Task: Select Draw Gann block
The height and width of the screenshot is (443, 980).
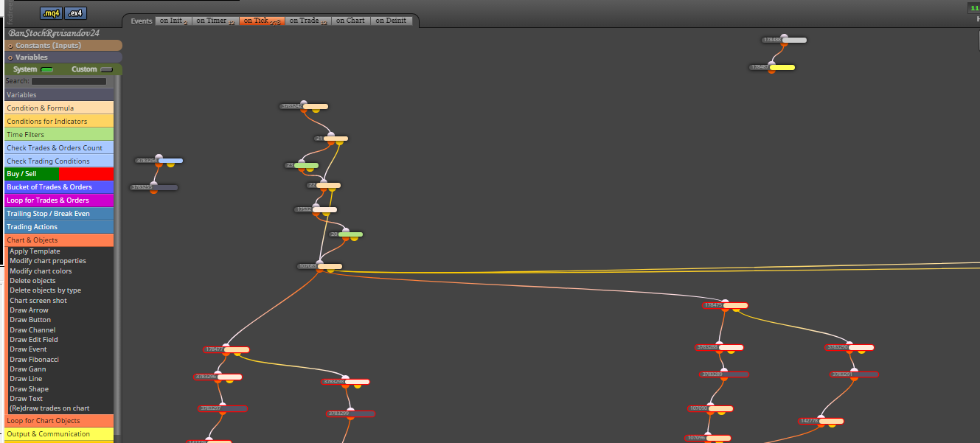Action: click(x=28, y=369)
